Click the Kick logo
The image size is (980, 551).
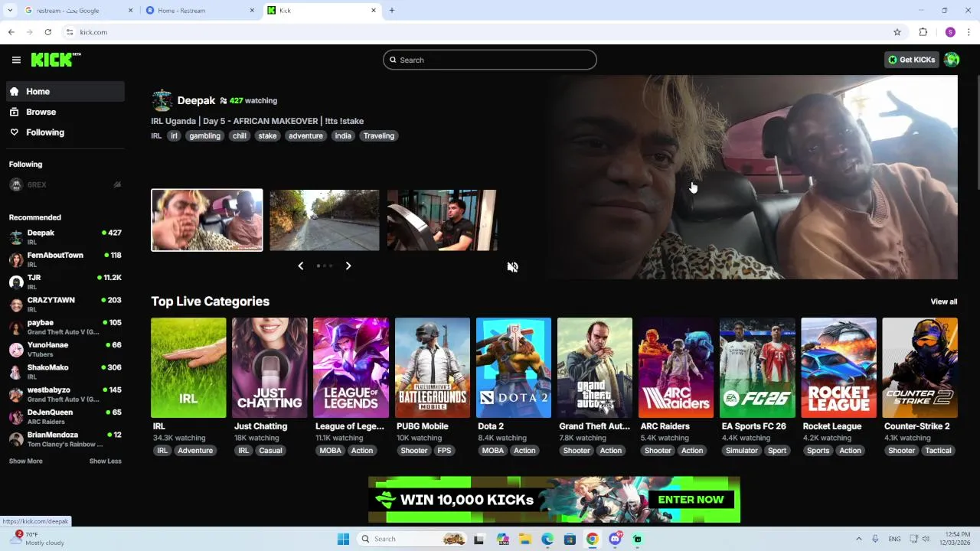(x=56, y=60)
